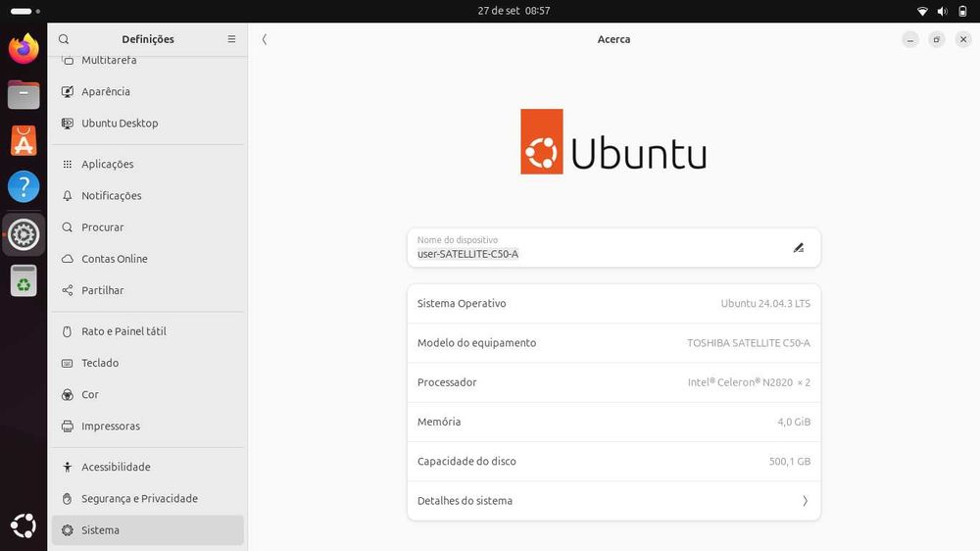The height and width of the screenshot is (551, 980).
Task: Expand Detalhes do sistema row
Action: 613,501
